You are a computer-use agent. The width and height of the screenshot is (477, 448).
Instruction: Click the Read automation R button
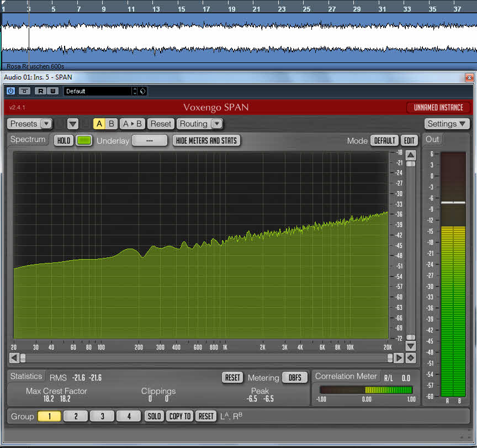40,91
